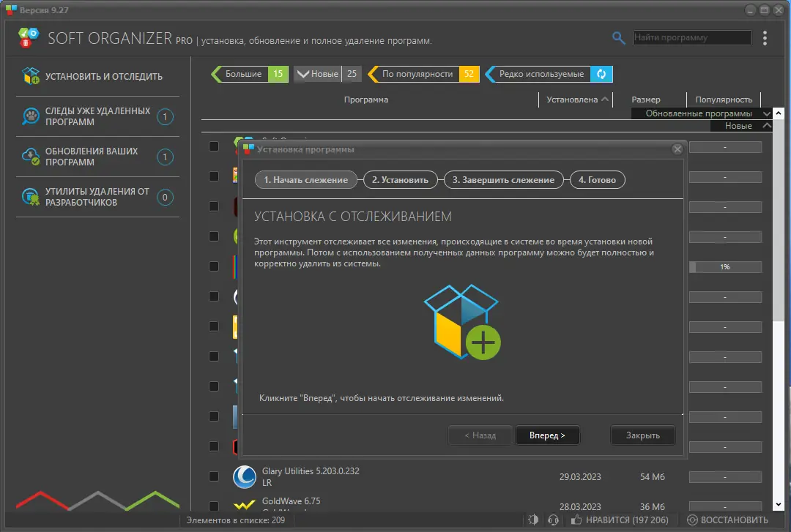This screenshot has height=532, width=791.
Task: Sort by the Установлена column
Action: tap(576, 100)
